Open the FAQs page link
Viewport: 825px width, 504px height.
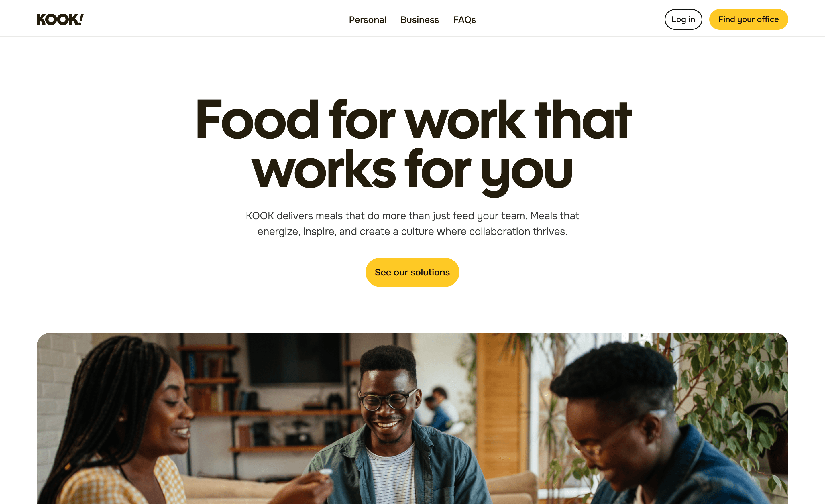464,20
